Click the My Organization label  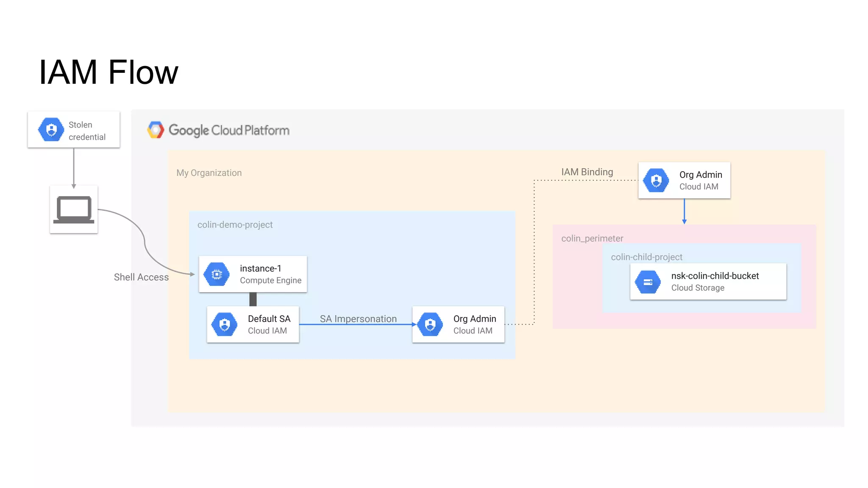209,173
